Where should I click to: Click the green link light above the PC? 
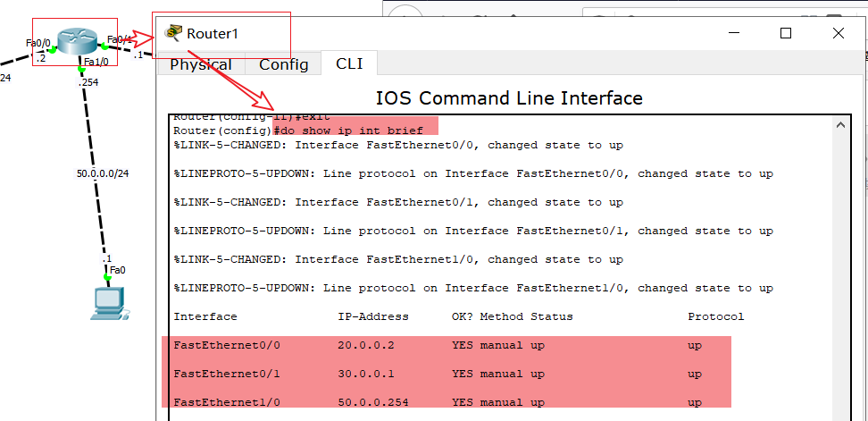tap(107, 276)
